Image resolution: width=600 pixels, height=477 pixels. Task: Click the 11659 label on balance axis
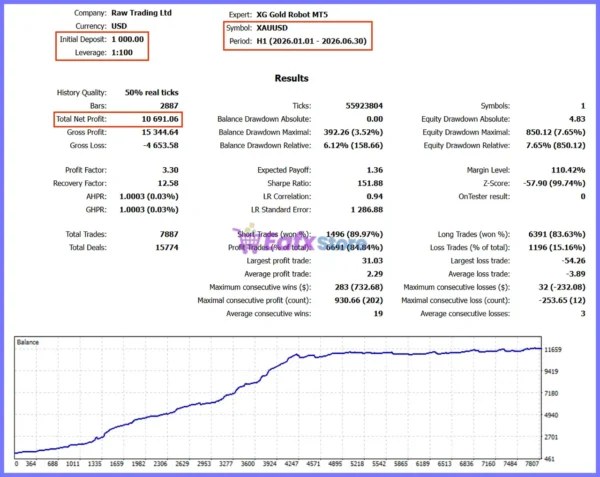tap(553, 350)
